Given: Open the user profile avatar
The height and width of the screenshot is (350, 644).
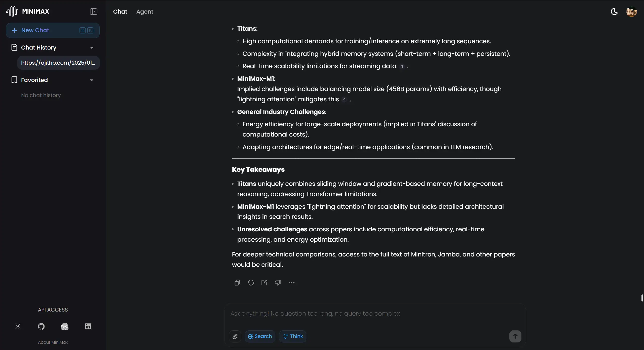Looking at the screenshot, I should pos(631,12).
